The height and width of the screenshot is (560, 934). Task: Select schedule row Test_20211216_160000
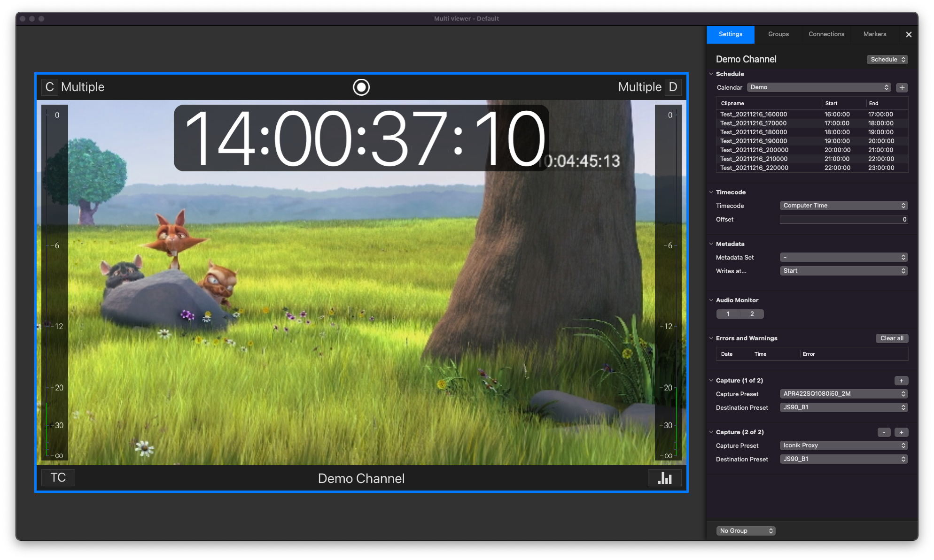(812, 115)
